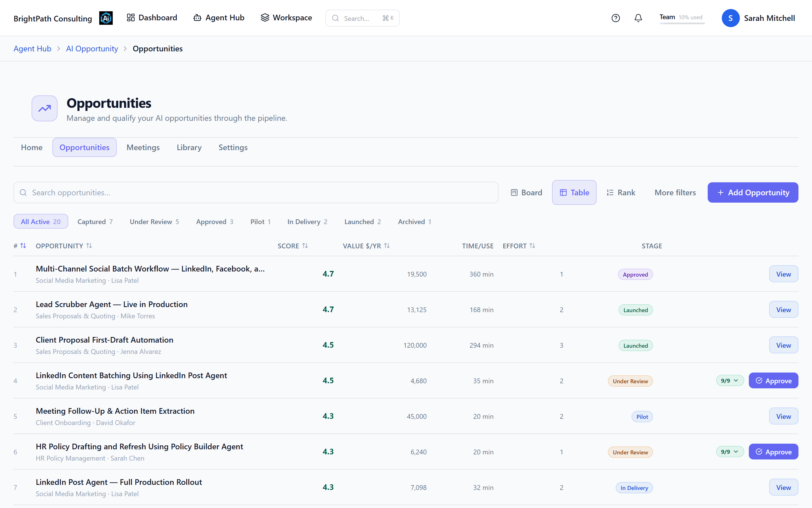Sort by Effort column arrows
The height and width of the screenshot is (508, 812).
[533, 246]
